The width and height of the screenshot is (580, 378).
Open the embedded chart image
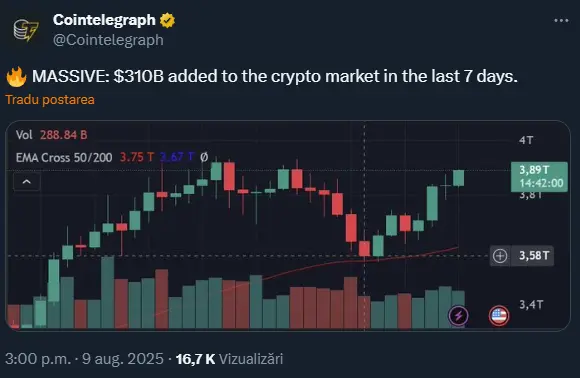coord(288,226)
